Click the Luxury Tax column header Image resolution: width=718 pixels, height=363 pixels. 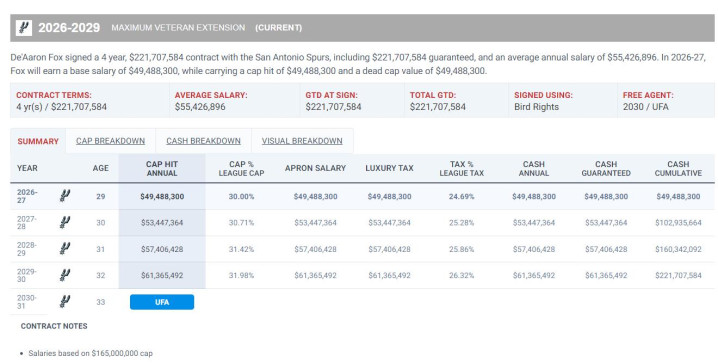click(389, 168)
